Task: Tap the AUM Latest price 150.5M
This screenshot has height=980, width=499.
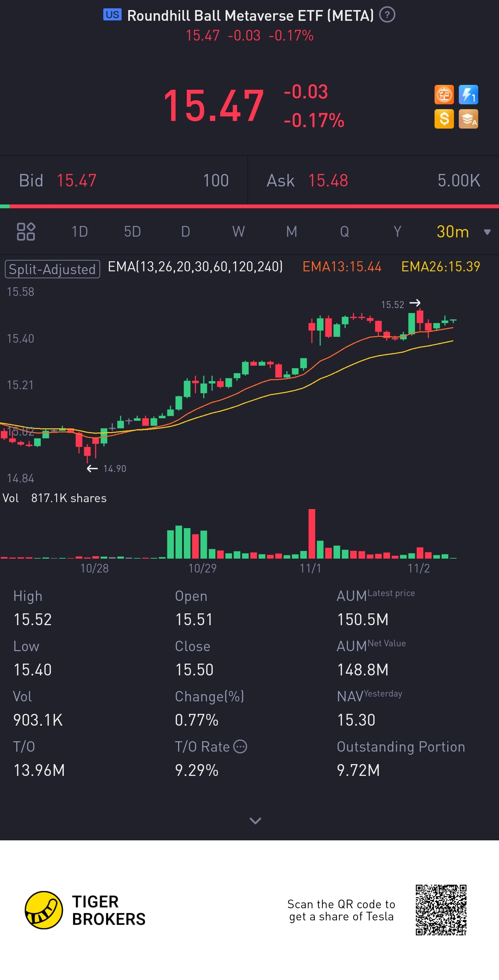Action: pos(363,619)
